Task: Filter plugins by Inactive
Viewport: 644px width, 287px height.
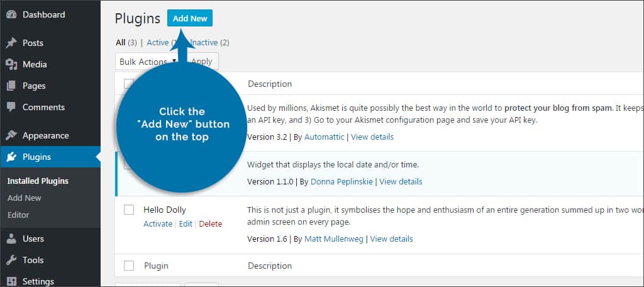Action: tap(204, 43)
